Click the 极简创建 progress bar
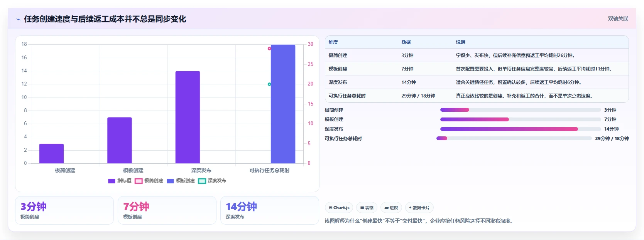The height and width of the screenshot is (240, 644). click(x=521, y=110)
